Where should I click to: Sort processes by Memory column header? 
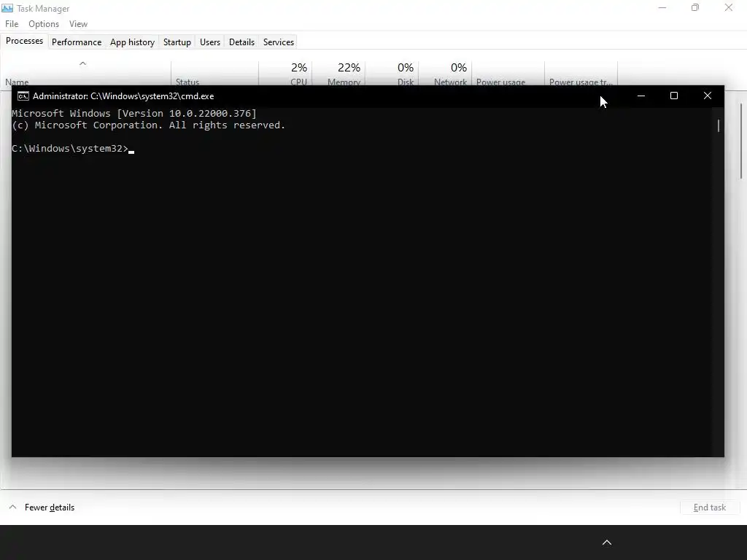coord(338,74)
